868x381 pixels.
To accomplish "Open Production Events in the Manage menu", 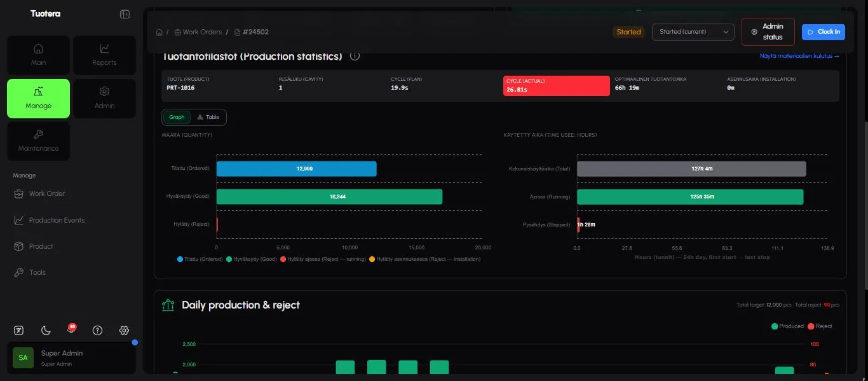I will coord(57,220).
